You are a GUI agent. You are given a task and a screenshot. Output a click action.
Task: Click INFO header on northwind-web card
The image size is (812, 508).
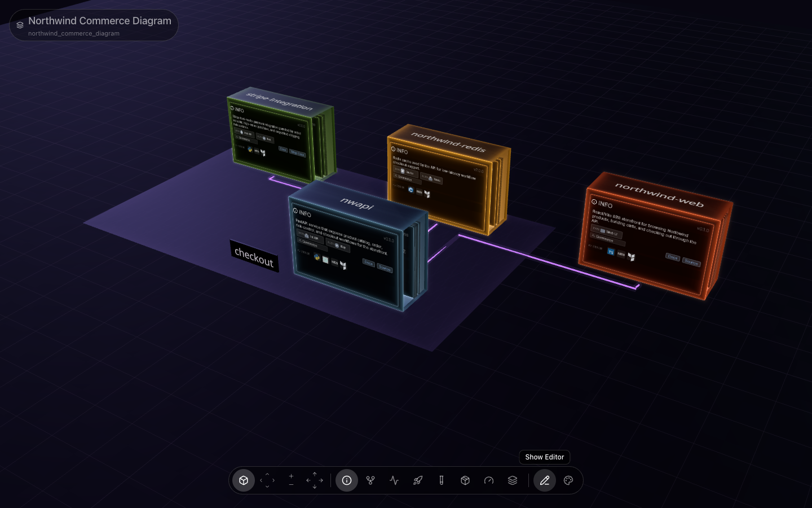click(x=602, y=204)
